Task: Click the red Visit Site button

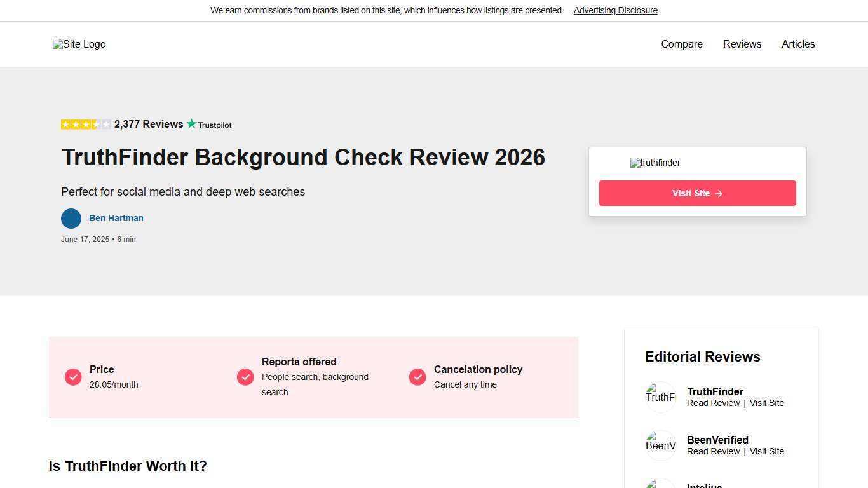Action: tap(697, 193)
